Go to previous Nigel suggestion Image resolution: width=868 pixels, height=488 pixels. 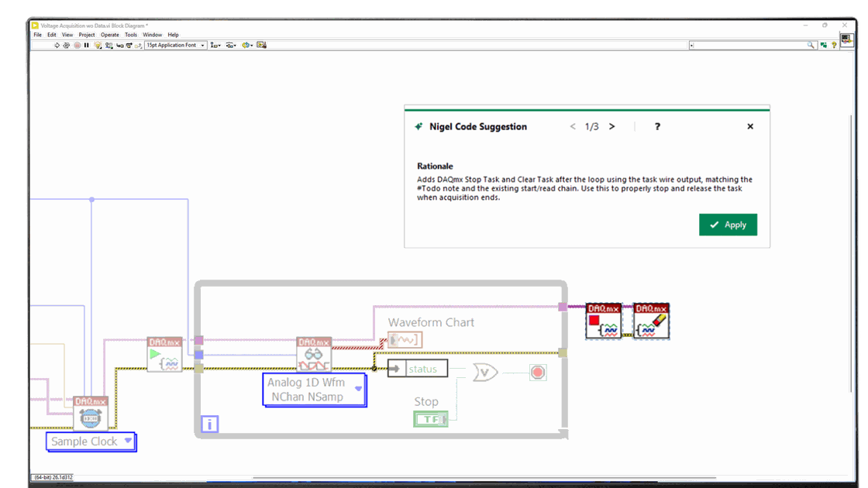tap(573, 127)
